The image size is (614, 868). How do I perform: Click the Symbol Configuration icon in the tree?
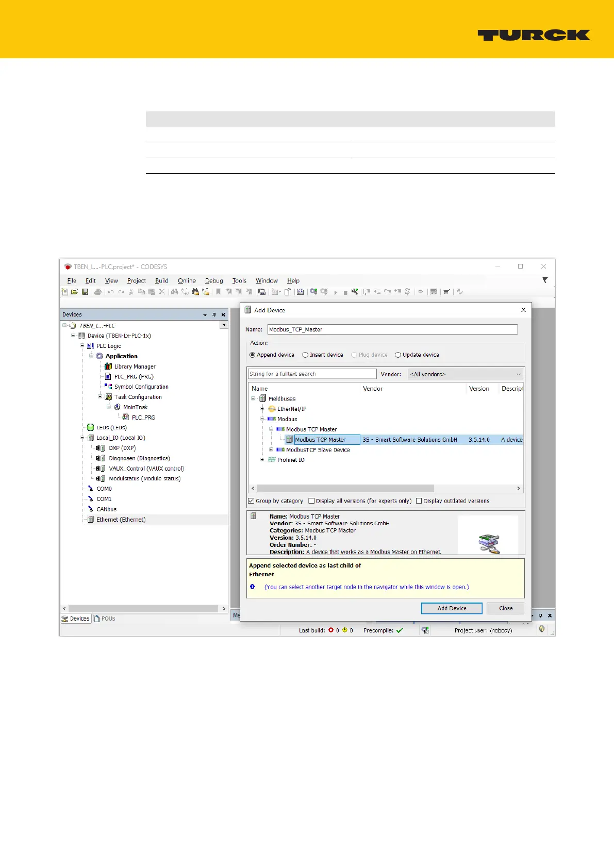point(108,387)
